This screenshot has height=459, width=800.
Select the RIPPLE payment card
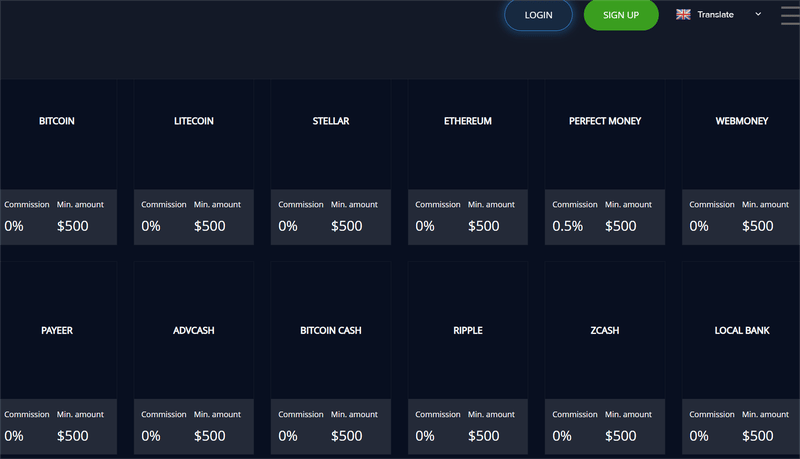point(468,358)
